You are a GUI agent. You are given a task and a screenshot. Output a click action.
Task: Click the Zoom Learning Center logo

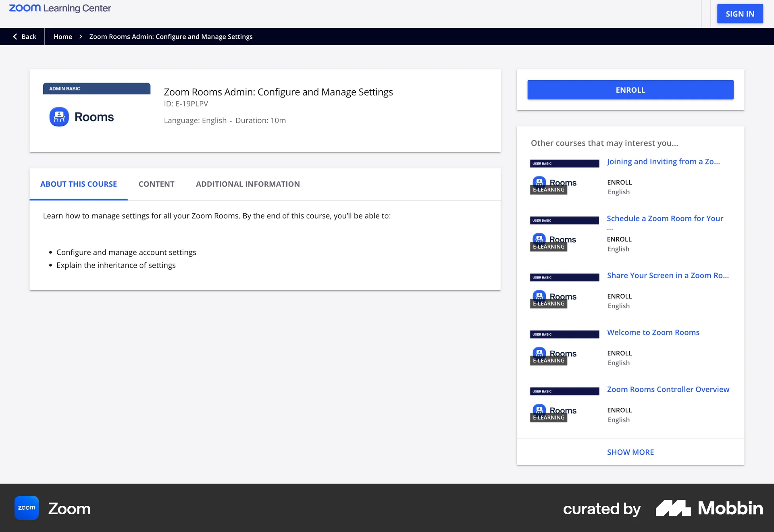tap(60, 8)
